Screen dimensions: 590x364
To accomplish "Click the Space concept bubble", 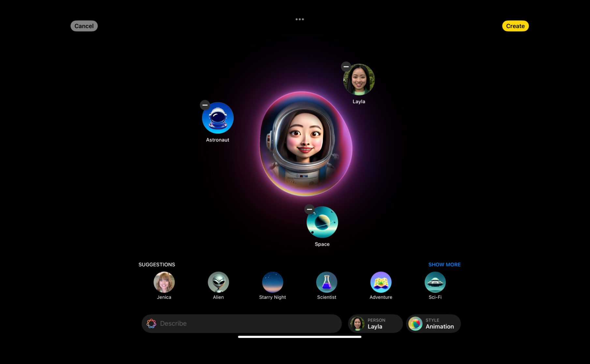I will (x=322, y=222).
